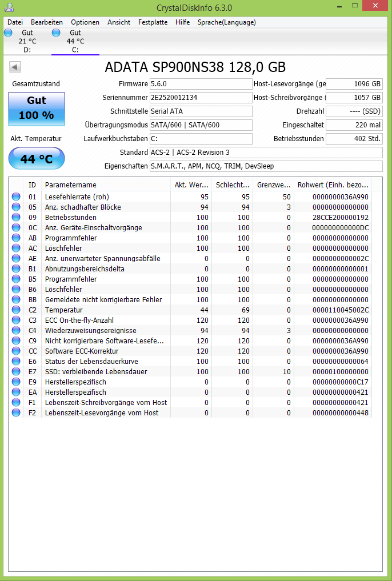This screenshot has width=392, height=581.
Task: Close the CrystalDiskInfo window
Action: pyautogui.click(x=375, y=6)
